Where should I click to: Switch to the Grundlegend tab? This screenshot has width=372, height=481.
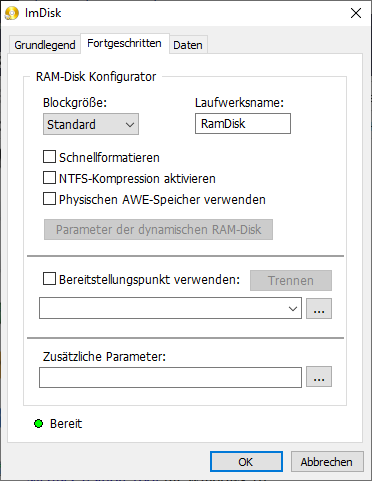44,45
